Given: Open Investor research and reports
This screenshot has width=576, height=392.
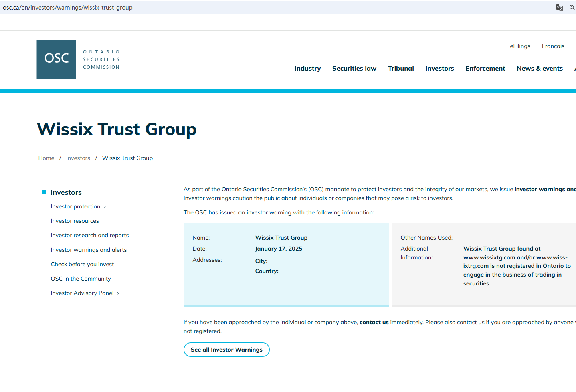Looking at the screenshot, I should [90, 235].
